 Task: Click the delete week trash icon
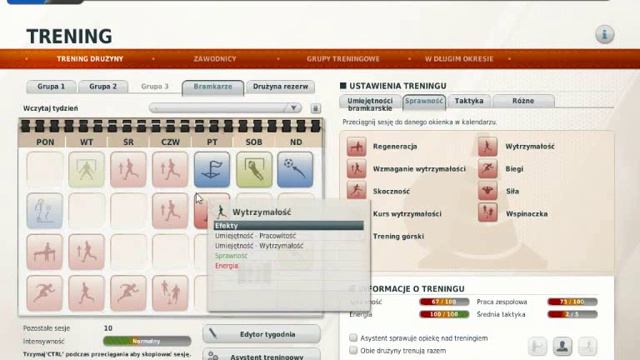(315, 108)
